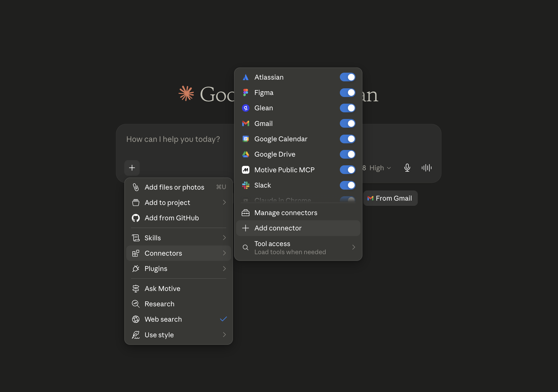
Task: Click the paperclip icon for adding files
Action: tap(136, 187)
